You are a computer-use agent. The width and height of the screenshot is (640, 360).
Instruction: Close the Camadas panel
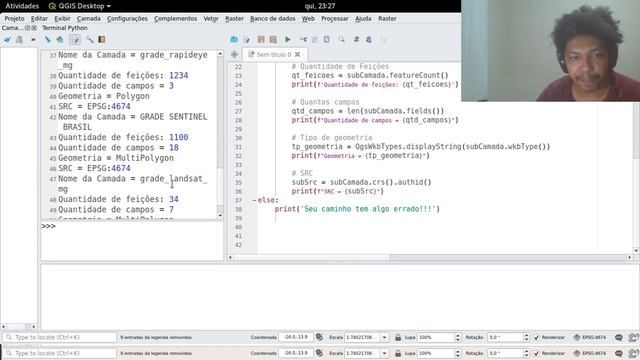pyautogui.click(x=34, y=28)
